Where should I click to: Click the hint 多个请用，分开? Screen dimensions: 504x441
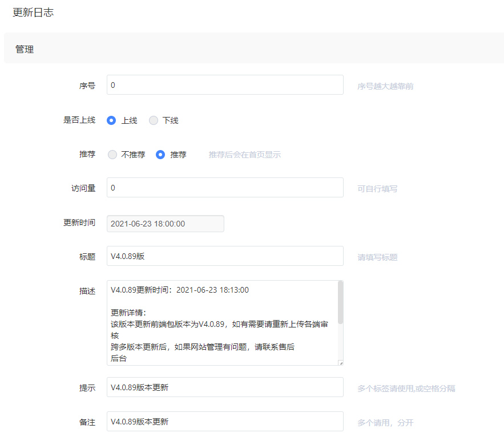point(385,423)
